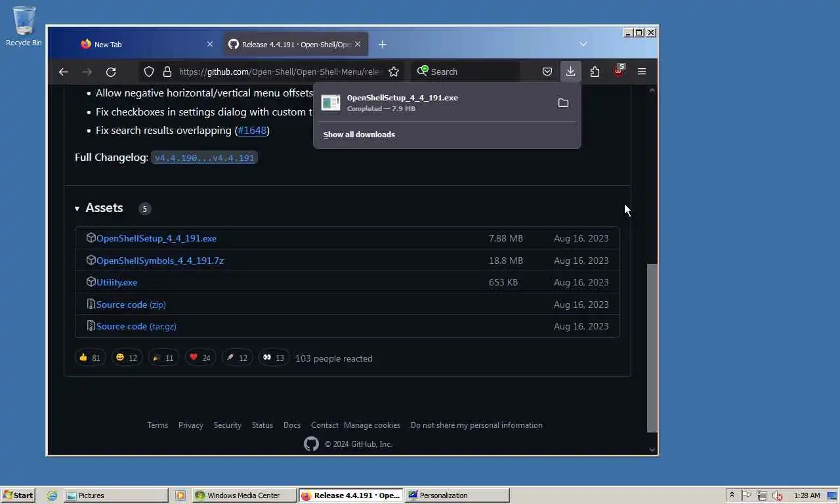Open the Extensions puzzle icon
Screen dimensions: 840x504
tap(595, 72)
